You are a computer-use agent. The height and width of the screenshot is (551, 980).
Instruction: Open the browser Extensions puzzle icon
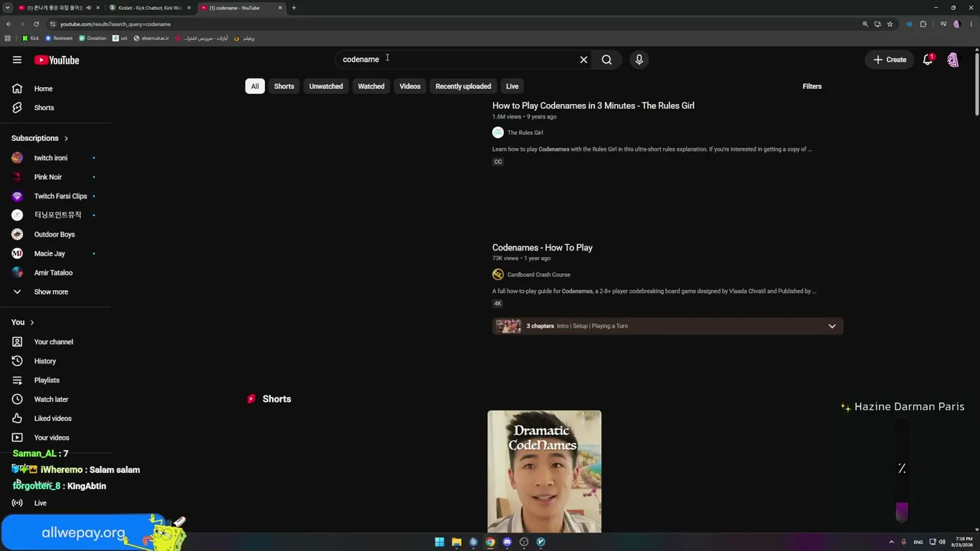pos(923,24)
